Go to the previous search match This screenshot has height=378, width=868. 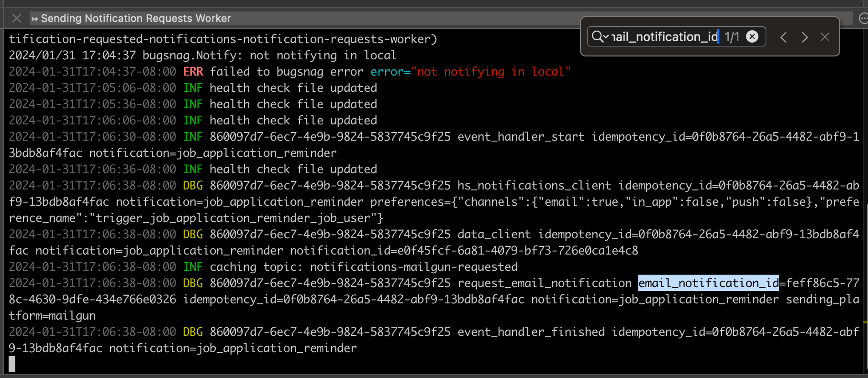coord(783,37)
